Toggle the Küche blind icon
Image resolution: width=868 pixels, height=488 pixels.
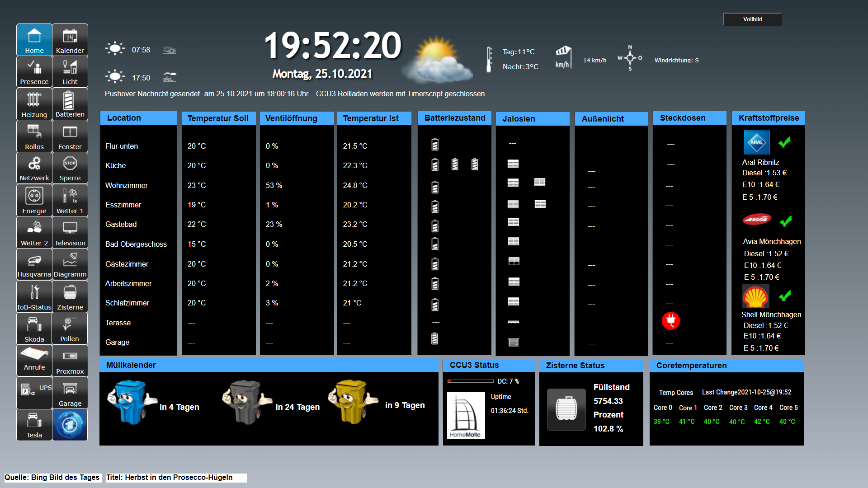[513, 164]
